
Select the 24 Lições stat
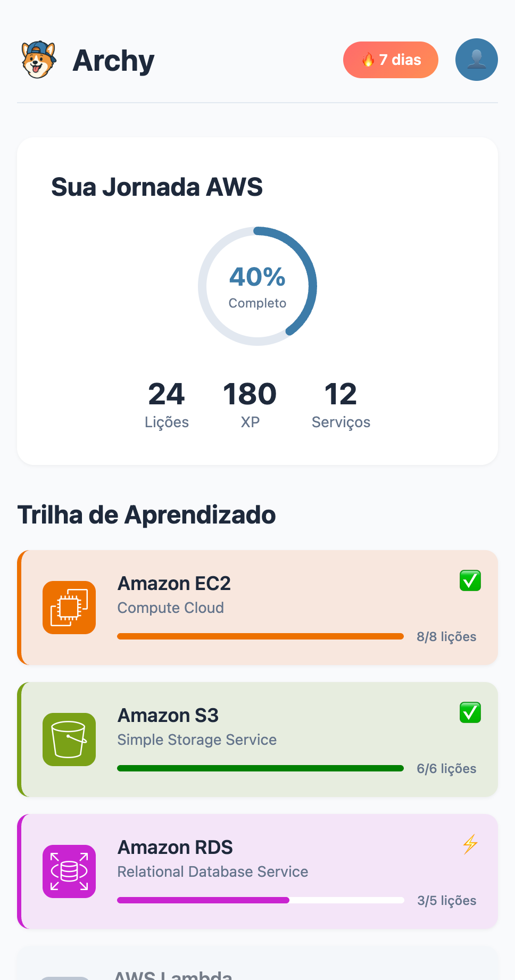(167, 404)
